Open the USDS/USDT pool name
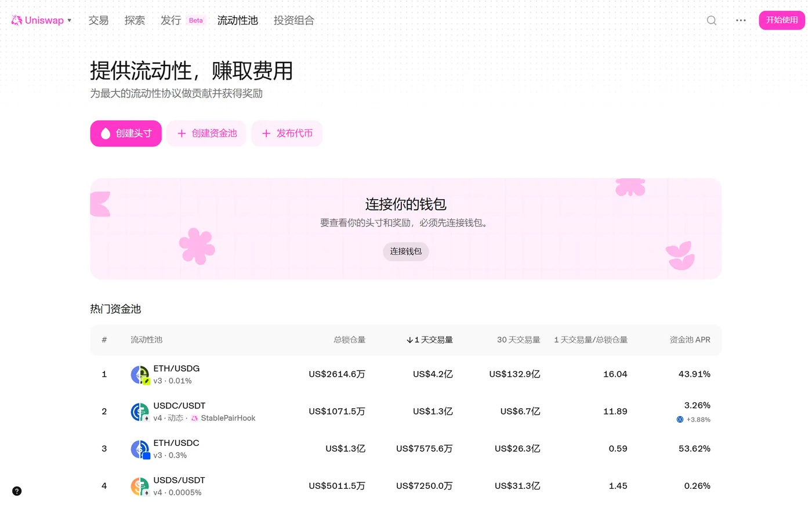812x508 pixels. [179, 480]
